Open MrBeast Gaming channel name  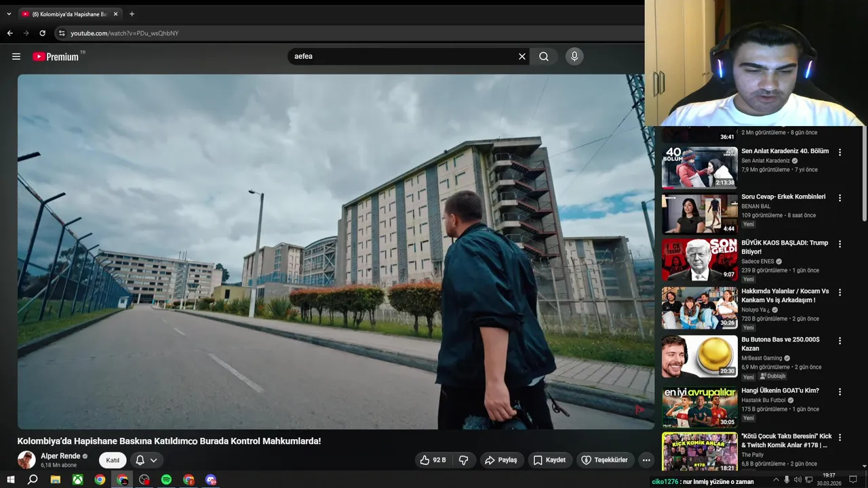pyautogui.click(x=762, y=358)
